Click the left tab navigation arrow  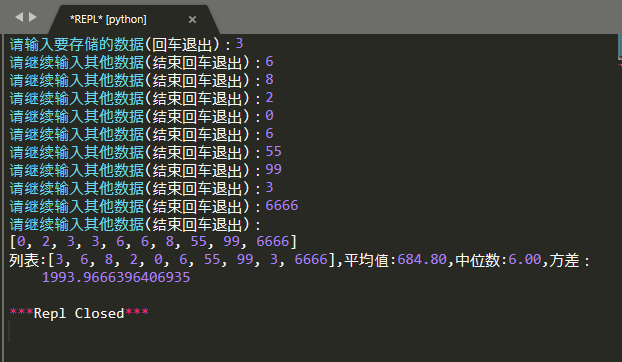19,17
